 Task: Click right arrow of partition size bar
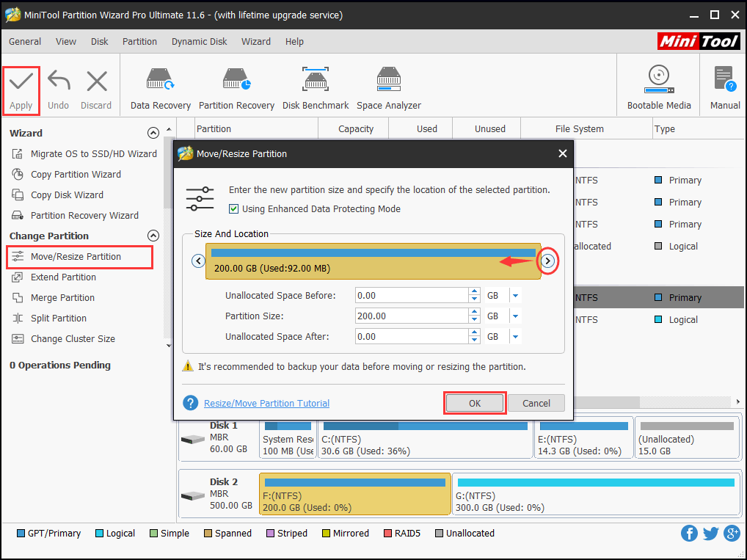point(548,261)
